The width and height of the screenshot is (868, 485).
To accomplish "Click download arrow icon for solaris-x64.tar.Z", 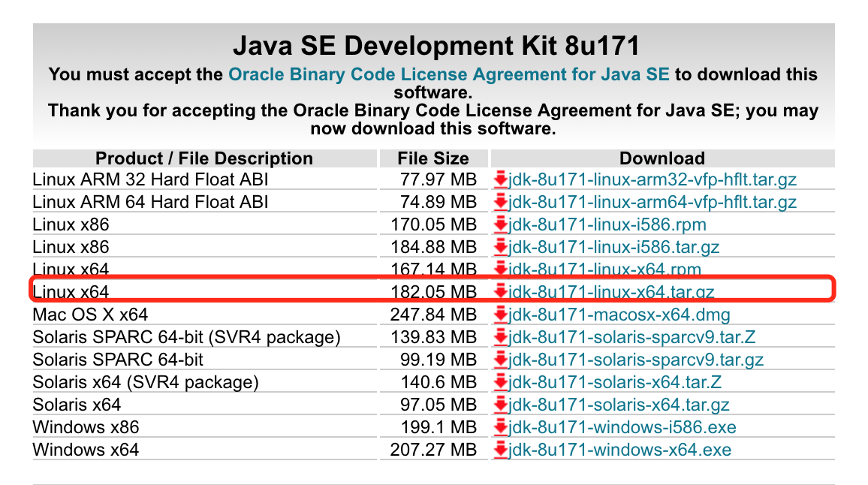I will click(x=500, y=382).
